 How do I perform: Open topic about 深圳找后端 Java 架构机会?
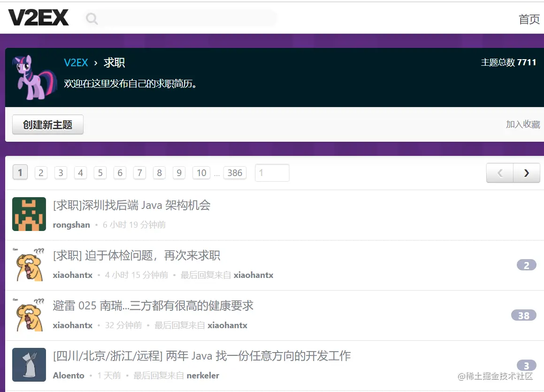tap(131, 205)
